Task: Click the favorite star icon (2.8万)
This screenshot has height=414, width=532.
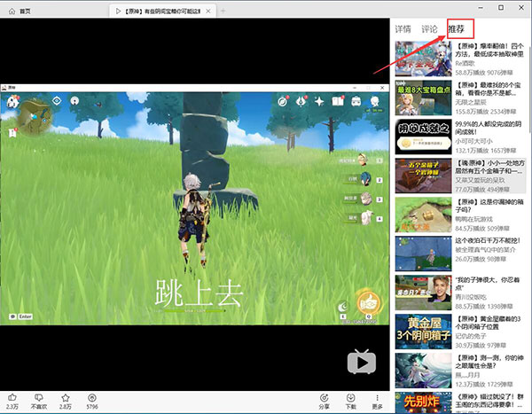Action: [x=65, y=396]
